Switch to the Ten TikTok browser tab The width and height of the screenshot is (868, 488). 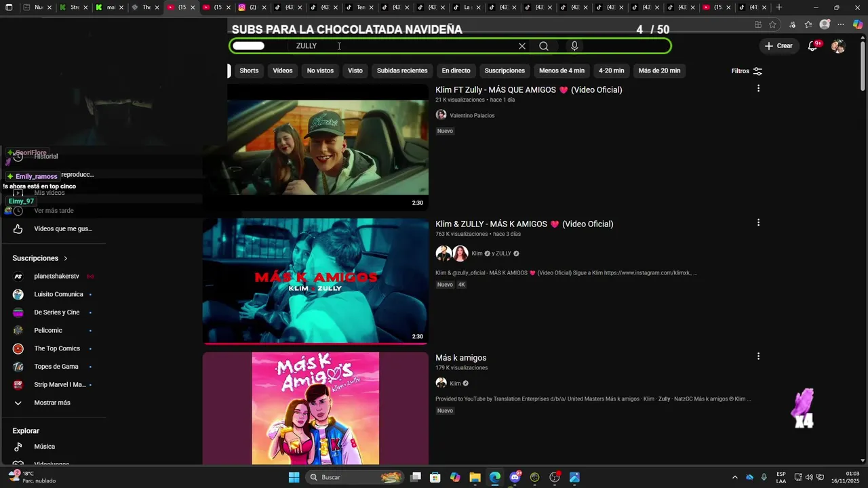coord(359,7)
